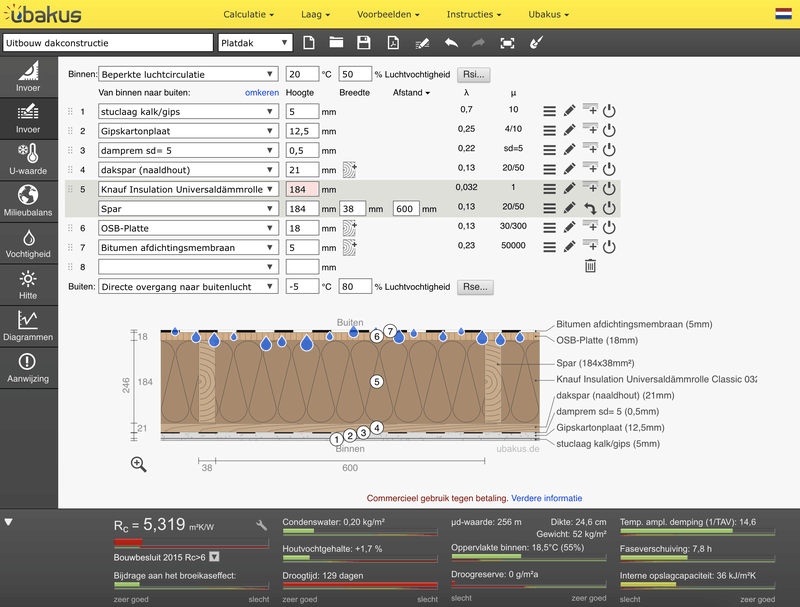Click the magnifier zoom icon below the drawing
Image resolution: width=800 pixels, height=607 pixels.
click(139, 464)
